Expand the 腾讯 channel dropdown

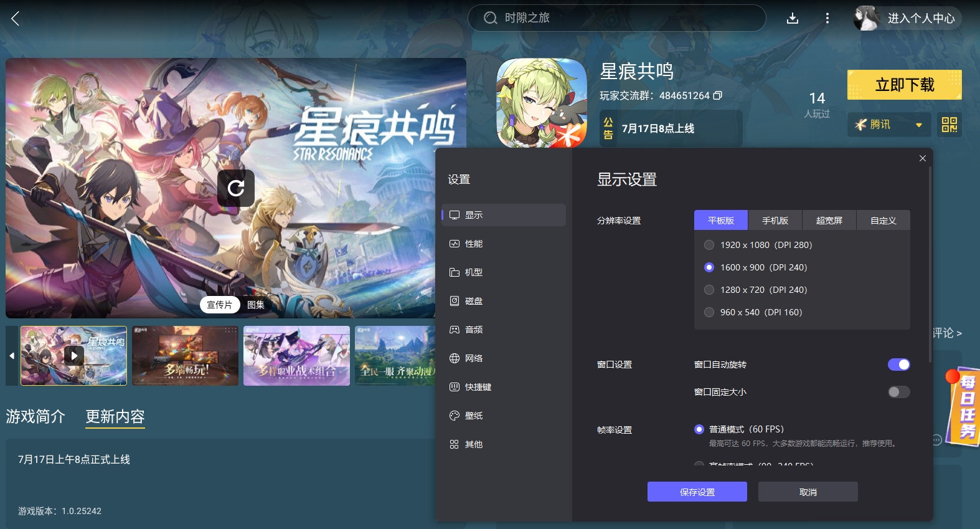pos(889,125)
